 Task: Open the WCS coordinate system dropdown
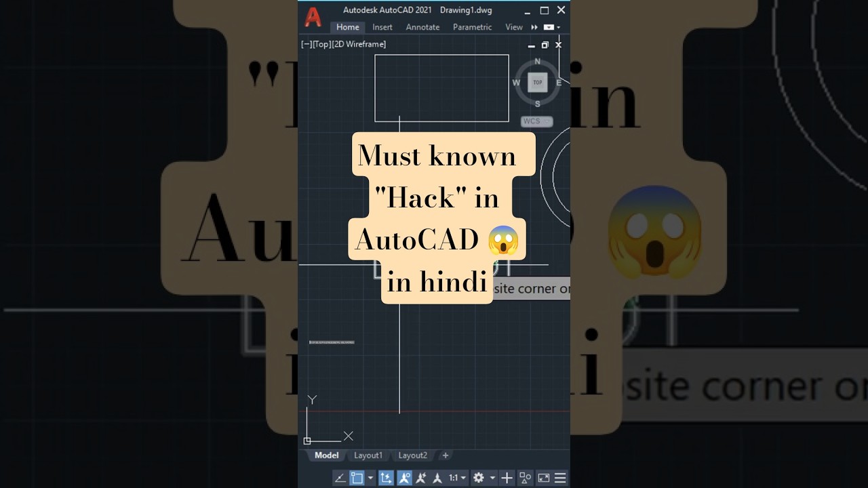pyautogui.click(x=537, y=121)
